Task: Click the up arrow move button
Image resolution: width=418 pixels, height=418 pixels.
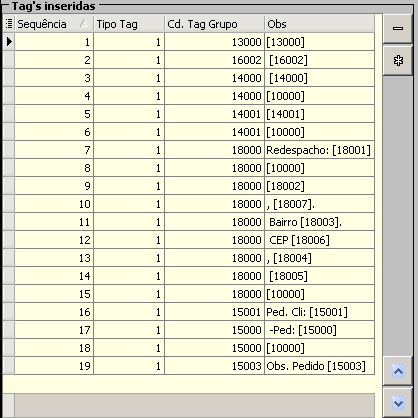Action: click(398, 371)
